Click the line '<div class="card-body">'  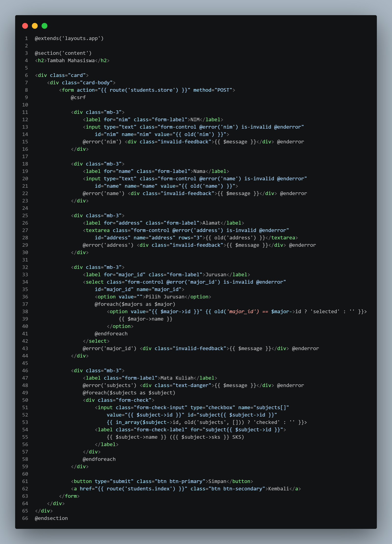coord(81,83)
